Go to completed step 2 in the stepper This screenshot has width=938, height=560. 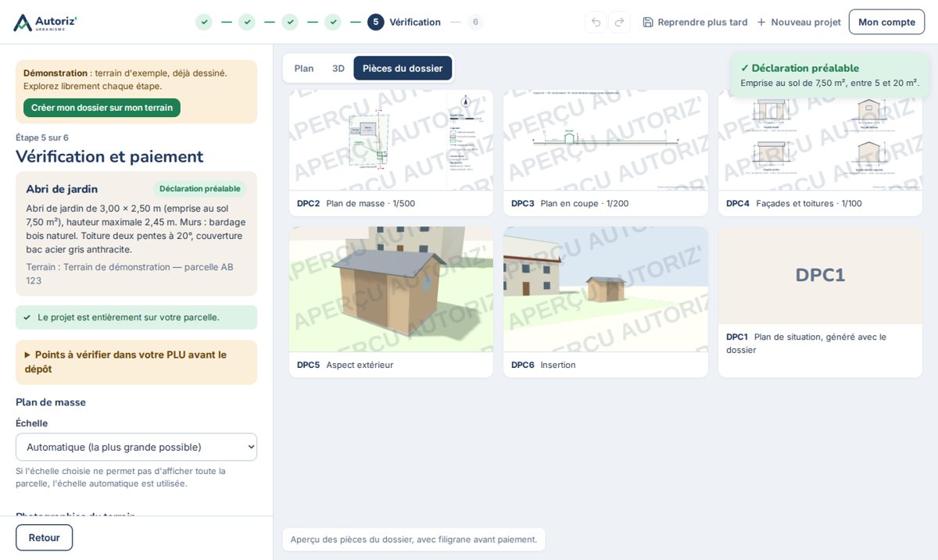click(247, 22)
